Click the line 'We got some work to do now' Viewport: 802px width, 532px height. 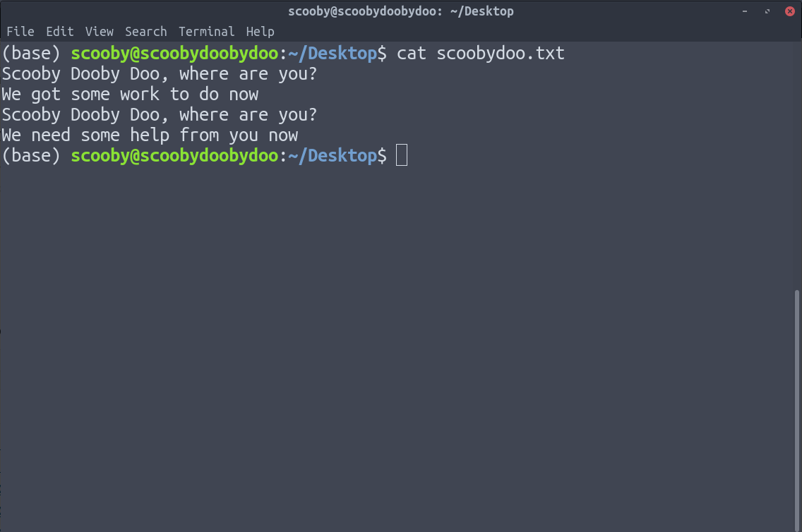[130, 95]
